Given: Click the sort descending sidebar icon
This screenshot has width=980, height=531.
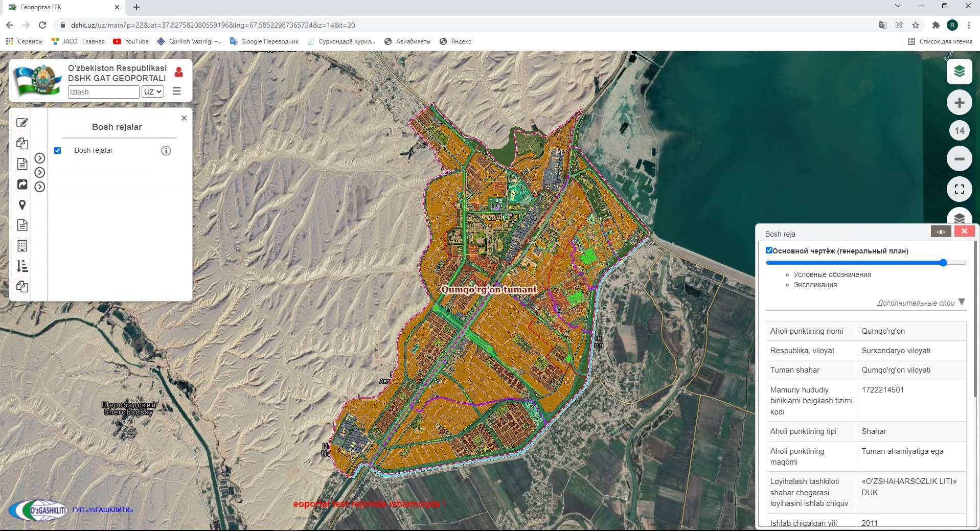Looking at the screenshot, I should coord(22,266).
